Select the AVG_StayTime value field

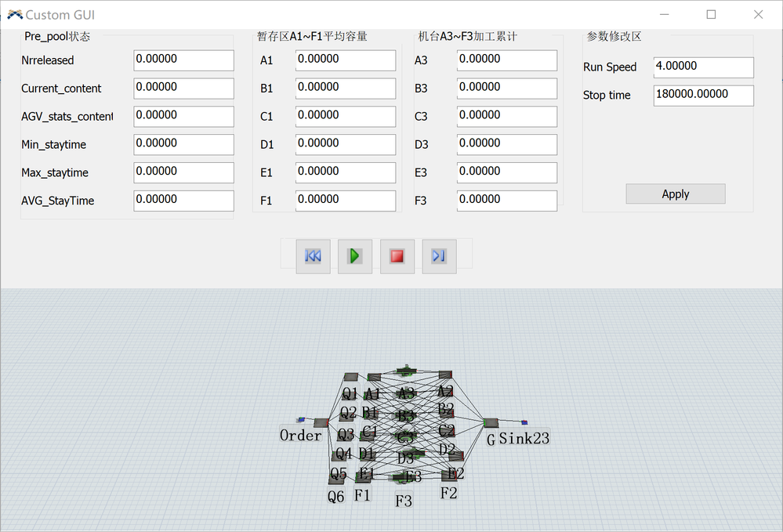coord(183,201)
